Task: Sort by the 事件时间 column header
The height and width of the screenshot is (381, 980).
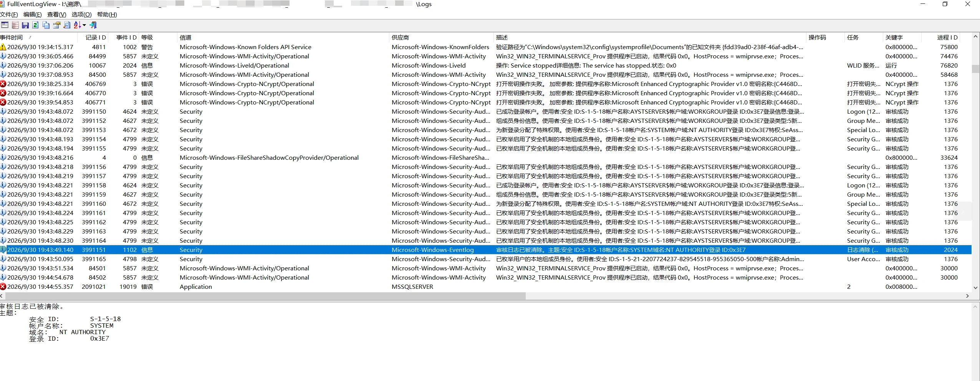Action: [38, 38]
